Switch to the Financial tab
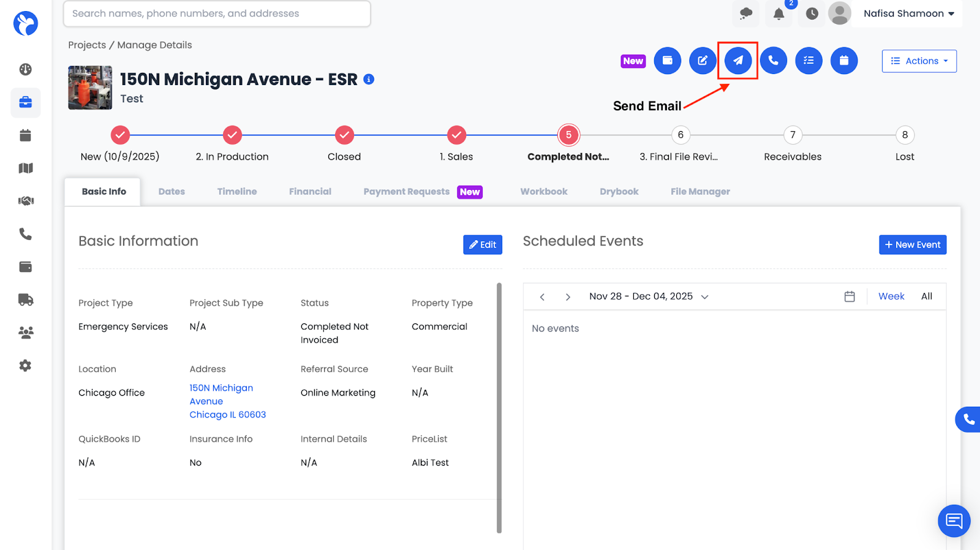 click(x=310, y=192)
